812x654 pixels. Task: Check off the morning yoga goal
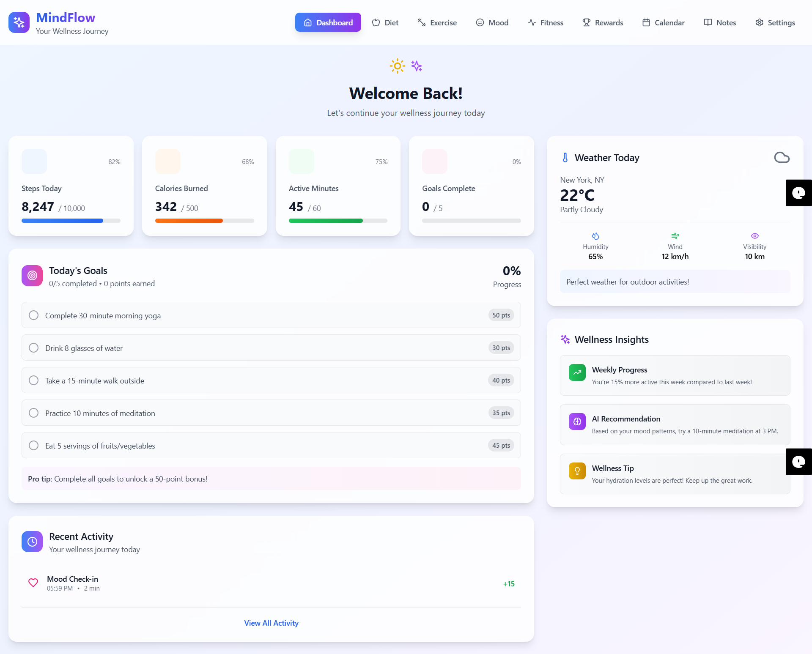pyautogui.click(x=34, y=315)
